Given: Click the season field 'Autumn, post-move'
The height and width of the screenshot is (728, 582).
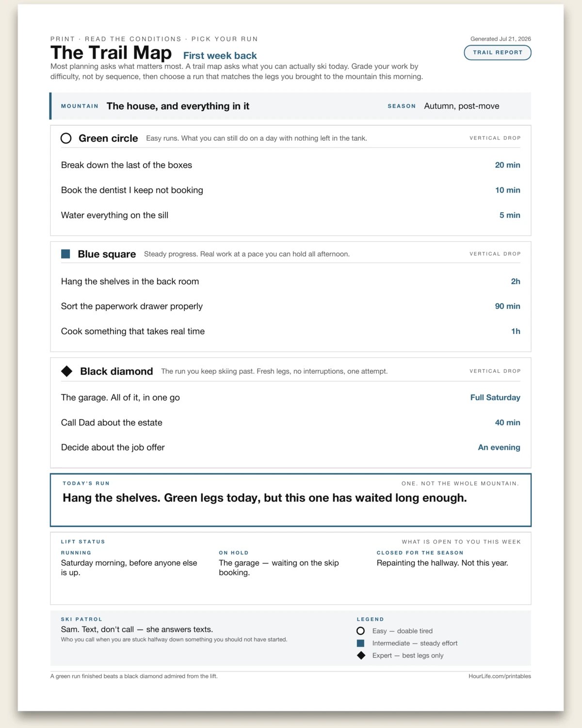Looking at the screenshot, I should pyautogui.click(x=462, y=106).
